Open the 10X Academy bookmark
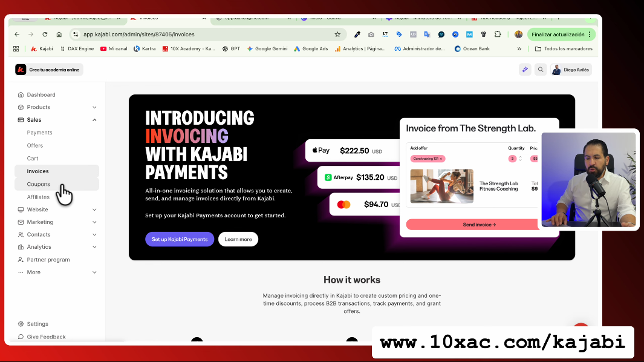Screen dimensions: 644x362 point(189,48)
